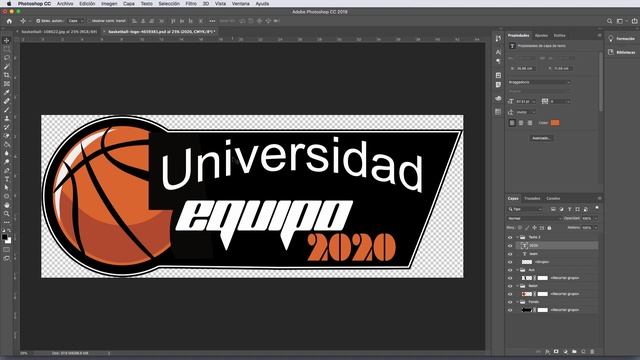Open the Paragraph panel icon in dock
The image size is (640, 360).
(498, 61)
